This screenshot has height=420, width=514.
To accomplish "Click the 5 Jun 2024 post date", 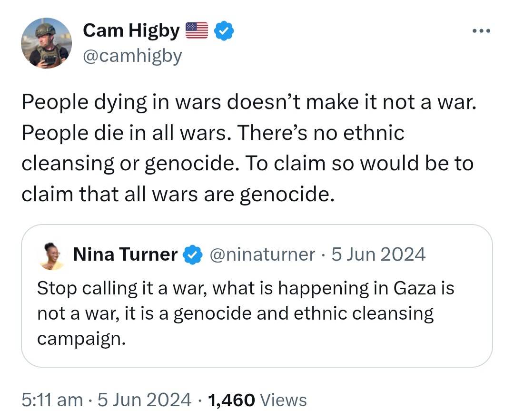I will [144, 400].
